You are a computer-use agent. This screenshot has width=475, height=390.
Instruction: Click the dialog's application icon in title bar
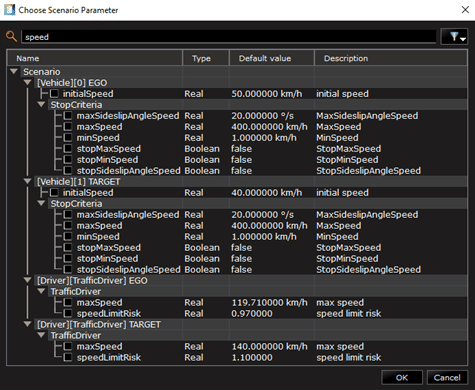click(9, 10)
